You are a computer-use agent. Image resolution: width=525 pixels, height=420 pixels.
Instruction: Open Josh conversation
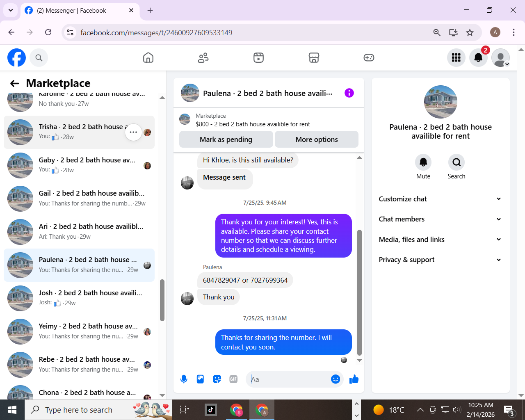pos(79,298)
